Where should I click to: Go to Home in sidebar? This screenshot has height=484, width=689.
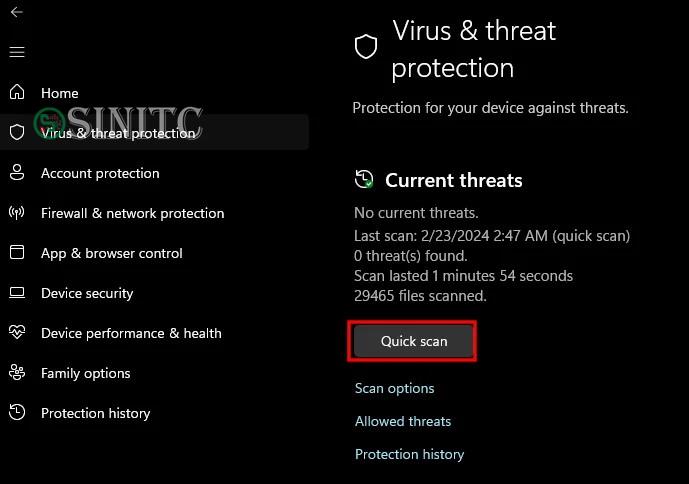[60, 93]
